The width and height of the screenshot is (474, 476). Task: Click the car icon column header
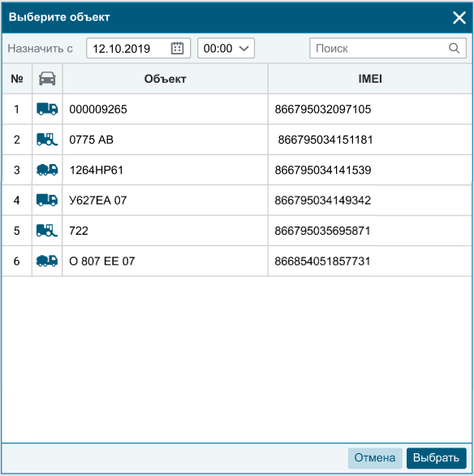tap(47, 79)
